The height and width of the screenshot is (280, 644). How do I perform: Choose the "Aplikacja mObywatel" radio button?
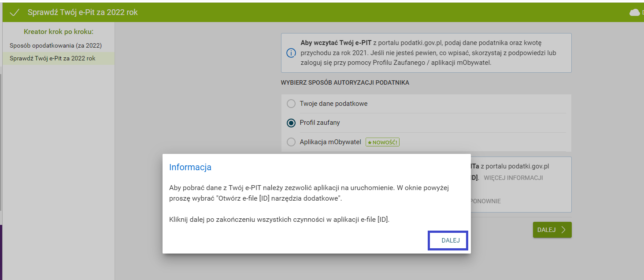click(x=291, y=142)
